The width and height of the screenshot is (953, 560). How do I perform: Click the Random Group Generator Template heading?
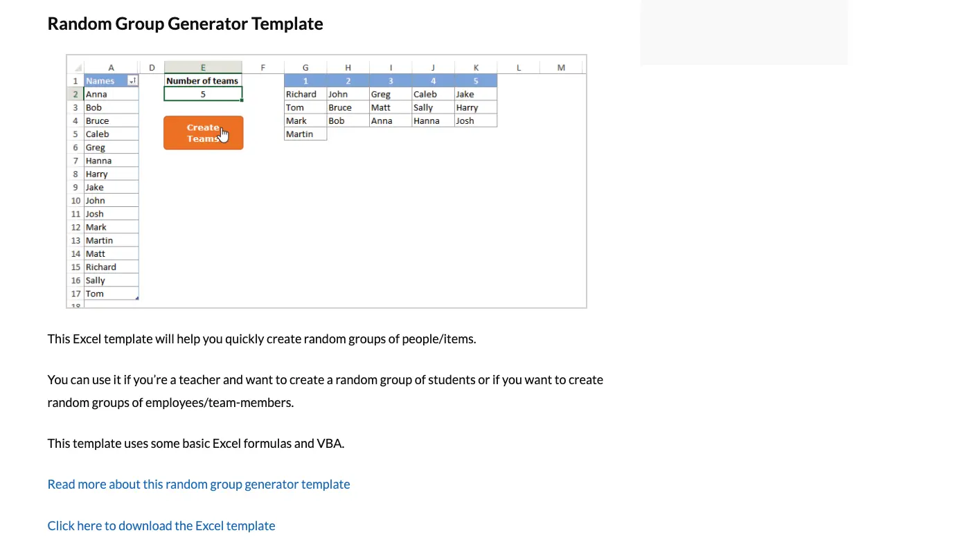tap(185, 23)
